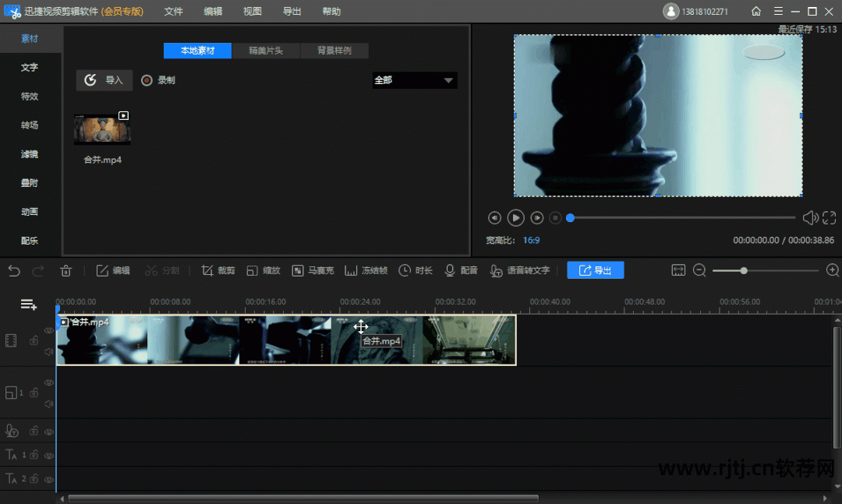Stop the preview playback
Image resolution: width=842 pixels, height=504 pixels.
coord(556,217)
